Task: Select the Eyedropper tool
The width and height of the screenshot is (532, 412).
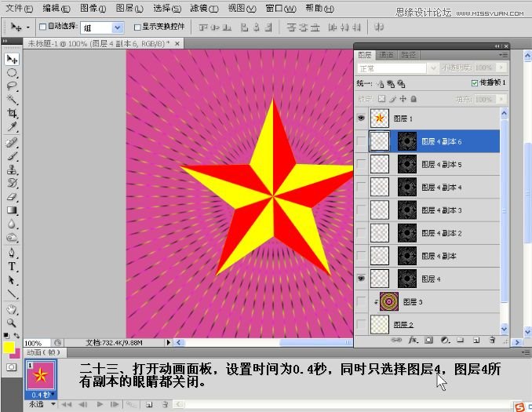Action: (12, 126)
